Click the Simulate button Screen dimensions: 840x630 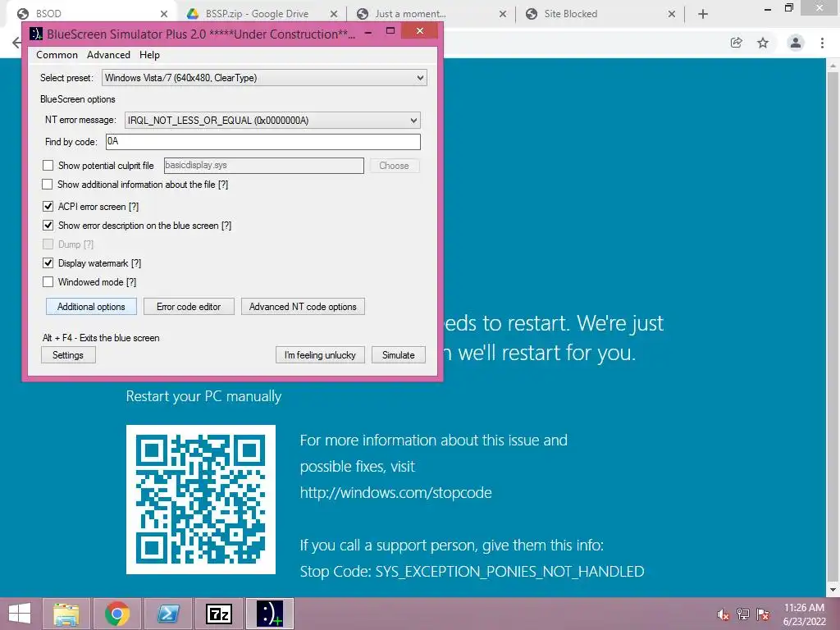click(x=398, y=354)
